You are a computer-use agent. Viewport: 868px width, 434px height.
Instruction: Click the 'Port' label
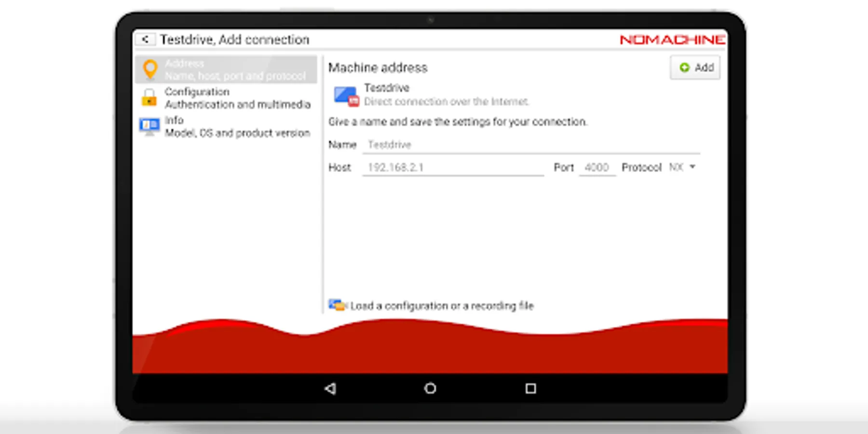(x=564, y=167)
